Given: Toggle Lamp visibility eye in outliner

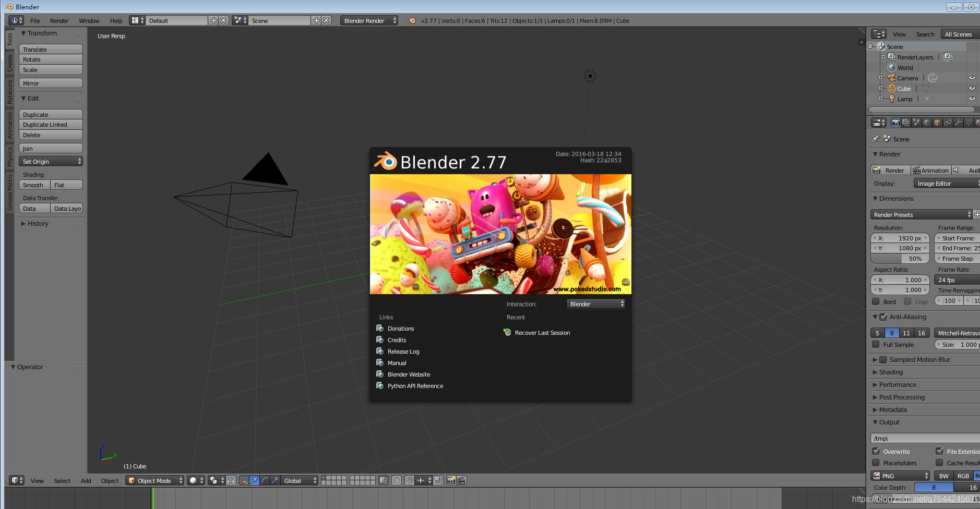Looking at the screenshot, I should click(972, 99).
